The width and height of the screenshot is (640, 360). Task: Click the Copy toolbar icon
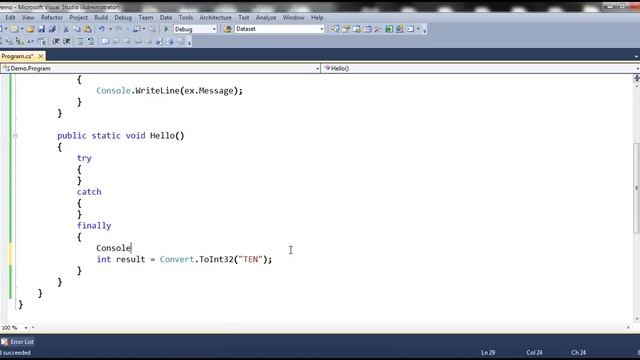pyautogui.click(x=77, y=29)
